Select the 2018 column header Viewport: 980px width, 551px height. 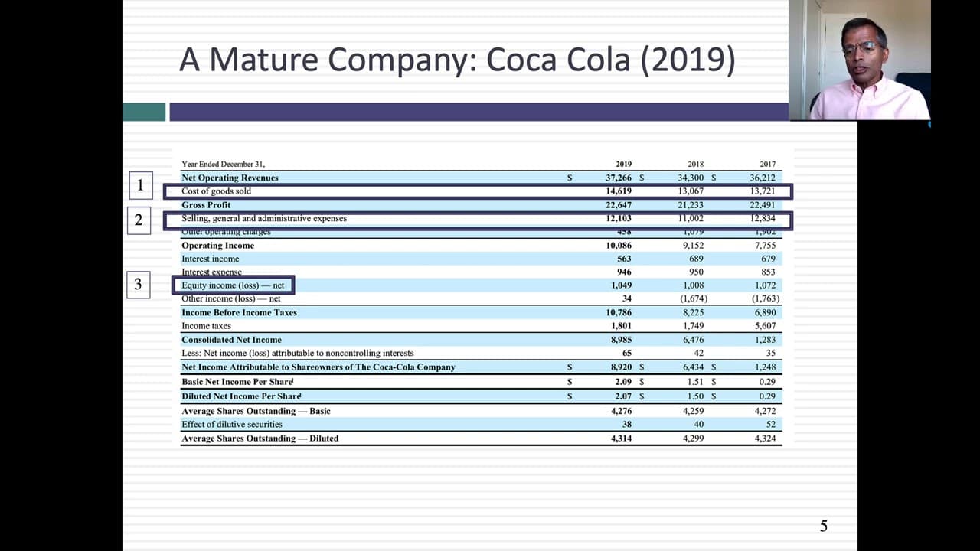tap(695, 164)
